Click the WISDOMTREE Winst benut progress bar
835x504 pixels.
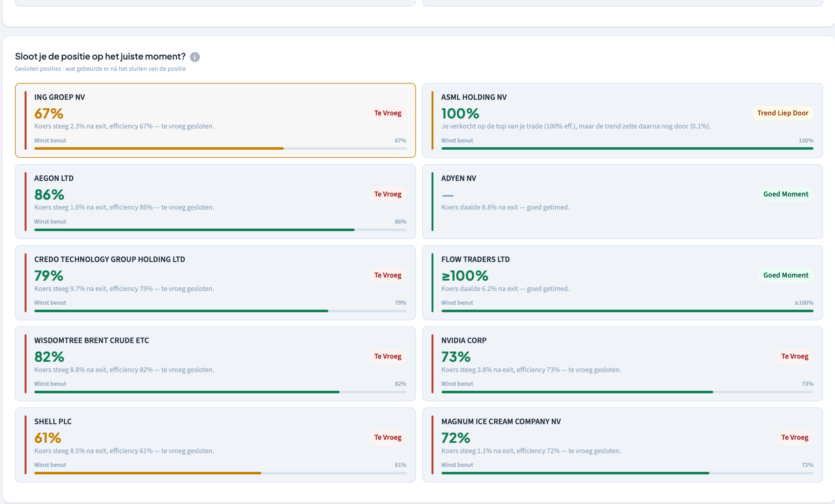tap(220, 391)
